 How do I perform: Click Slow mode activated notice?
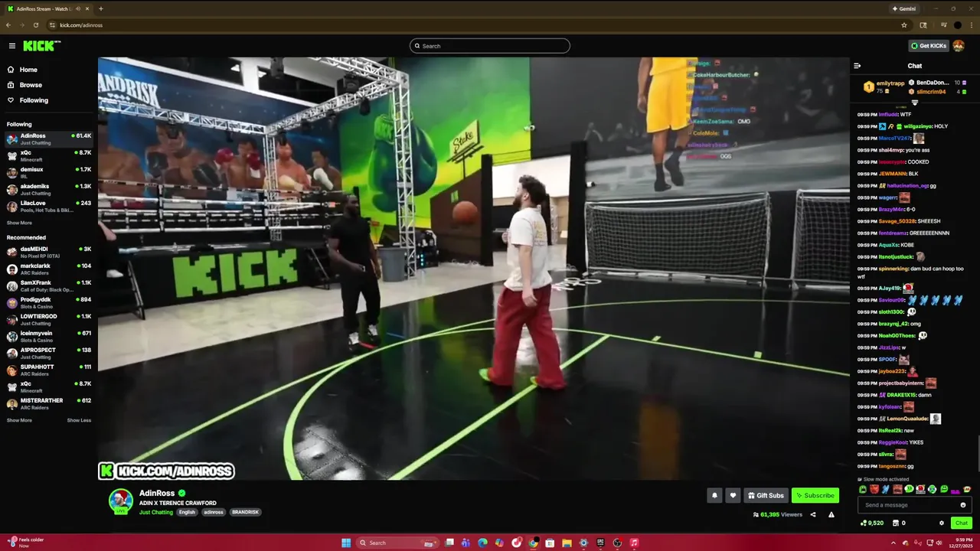(883, 479)
